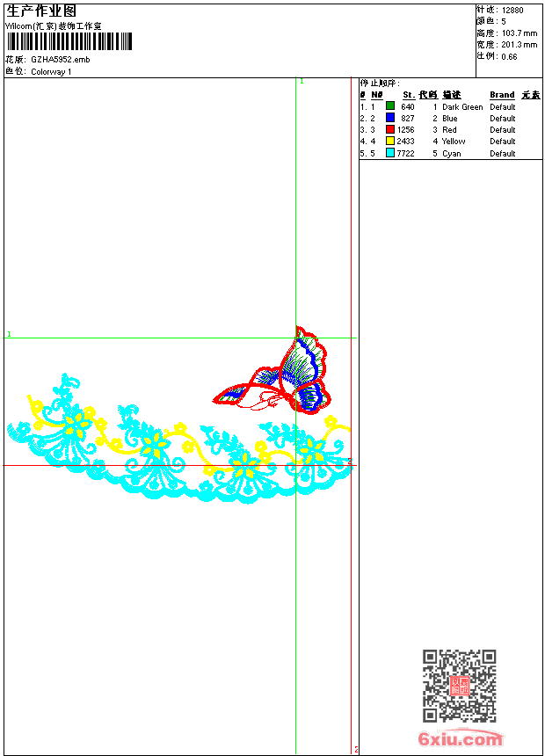The width and height of the screenshot is (545, 756).
Task: Select the stitch count value 12880
Action: pyautogui.click(x=512, y=11)
